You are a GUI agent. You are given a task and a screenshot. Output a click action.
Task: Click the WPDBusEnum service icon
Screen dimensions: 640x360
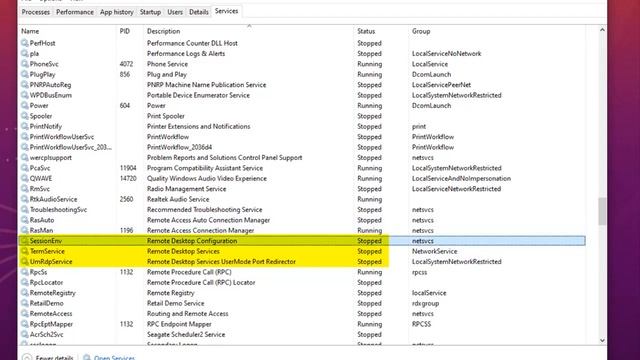pos(24,95)
